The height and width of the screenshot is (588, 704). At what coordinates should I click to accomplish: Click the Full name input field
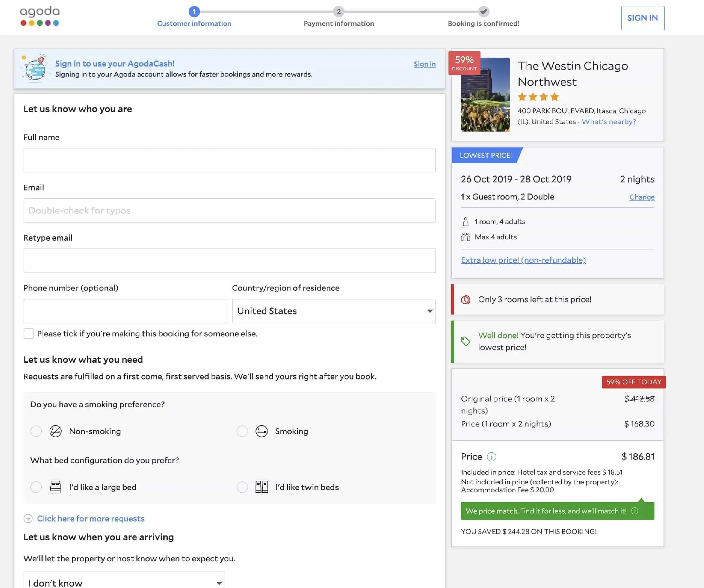tap(230, 160)
